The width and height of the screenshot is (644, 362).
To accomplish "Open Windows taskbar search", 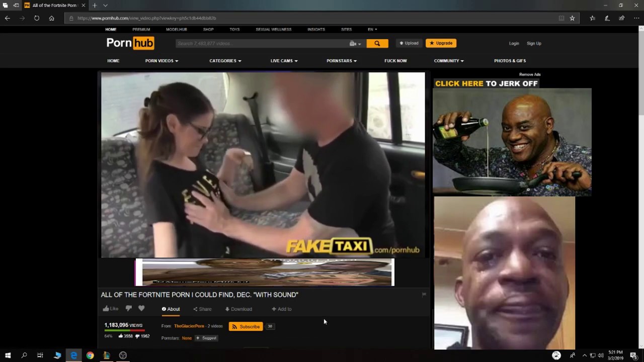I will tap(24, 355).
